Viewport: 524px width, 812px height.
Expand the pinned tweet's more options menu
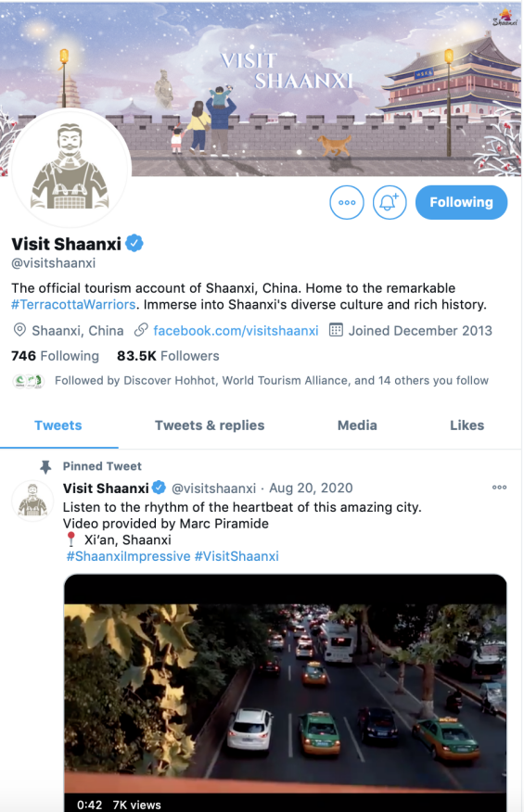pyautogui.click(x=499, y=488)
